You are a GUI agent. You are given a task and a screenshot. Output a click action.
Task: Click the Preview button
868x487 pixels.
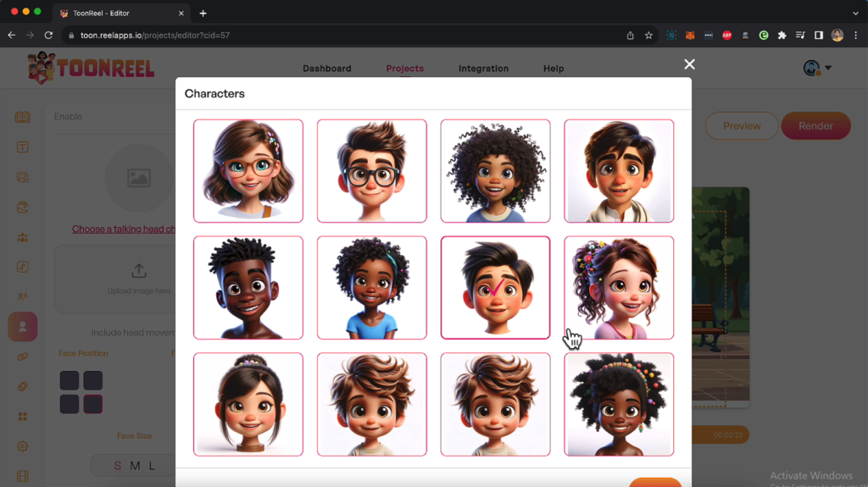(742, 125)
